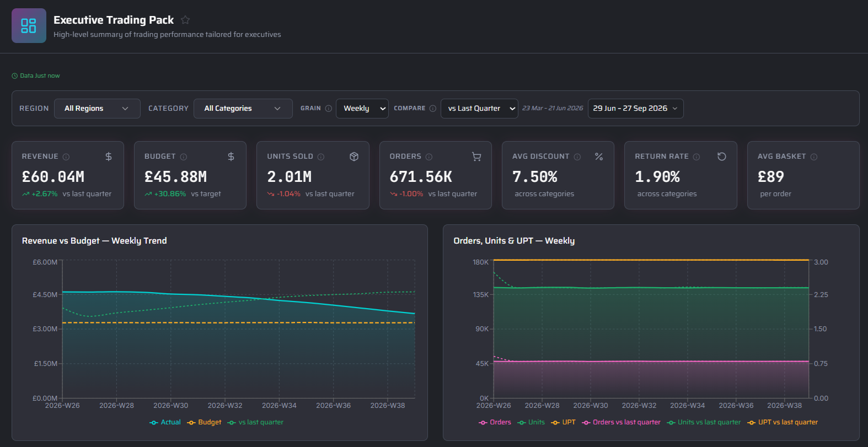The width and height of the screenshot is (868, 447).
Task: Click the 1.90% return rate value
Action: tap(657, 177)
